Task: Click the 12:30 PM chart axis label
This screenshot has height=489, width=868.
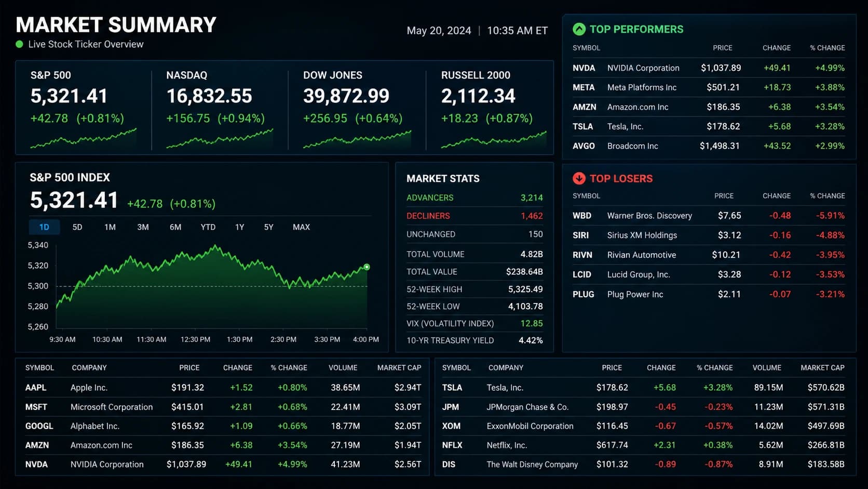Action: [x=195, y=339]
